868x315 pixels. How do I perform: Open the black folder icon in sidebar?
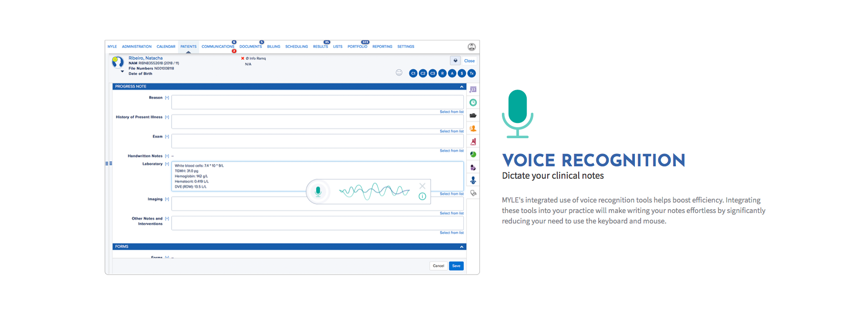point(473,115)
